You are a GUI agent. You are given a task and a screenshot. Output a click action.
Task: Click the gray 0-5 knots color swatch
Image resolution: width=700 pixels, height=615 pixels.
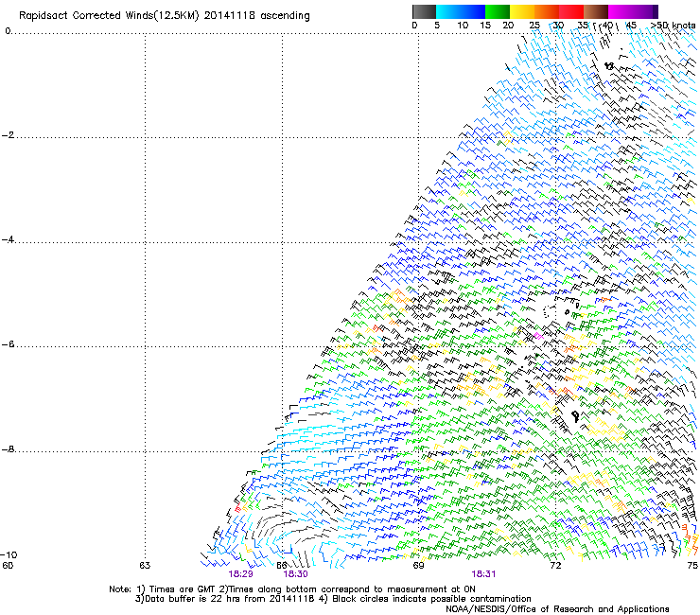(424, 11)
